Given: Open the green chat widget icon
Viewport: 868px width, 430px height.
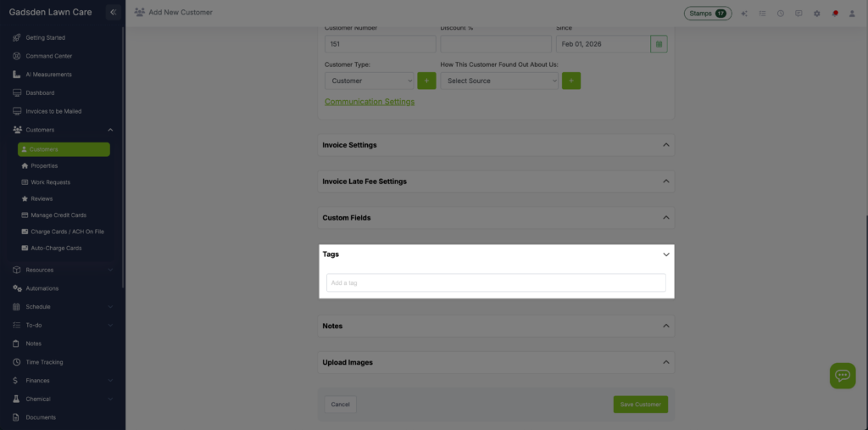Looking at the screenshot, I should [842, 376].
